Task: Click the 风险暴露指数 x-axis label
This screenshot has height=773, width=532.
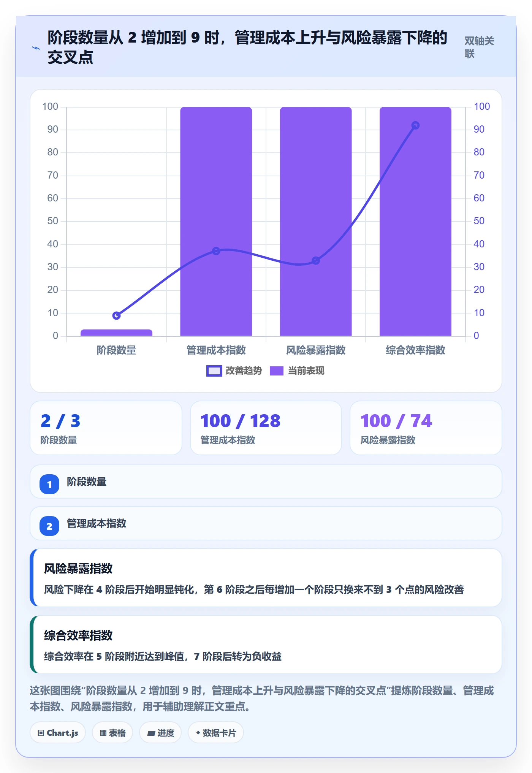Action: click(316, 350)
